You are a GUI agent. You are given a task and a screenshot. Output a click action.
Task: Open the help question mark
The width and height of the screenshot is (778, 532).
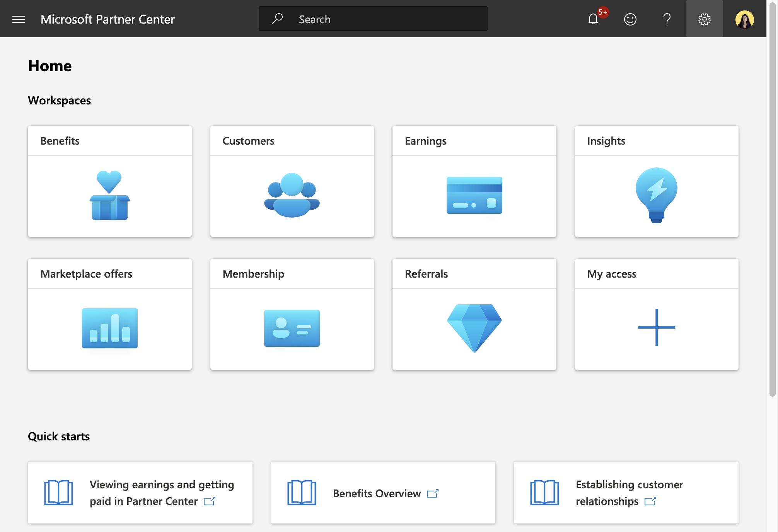pyautogui.click(x=667, y=19)
